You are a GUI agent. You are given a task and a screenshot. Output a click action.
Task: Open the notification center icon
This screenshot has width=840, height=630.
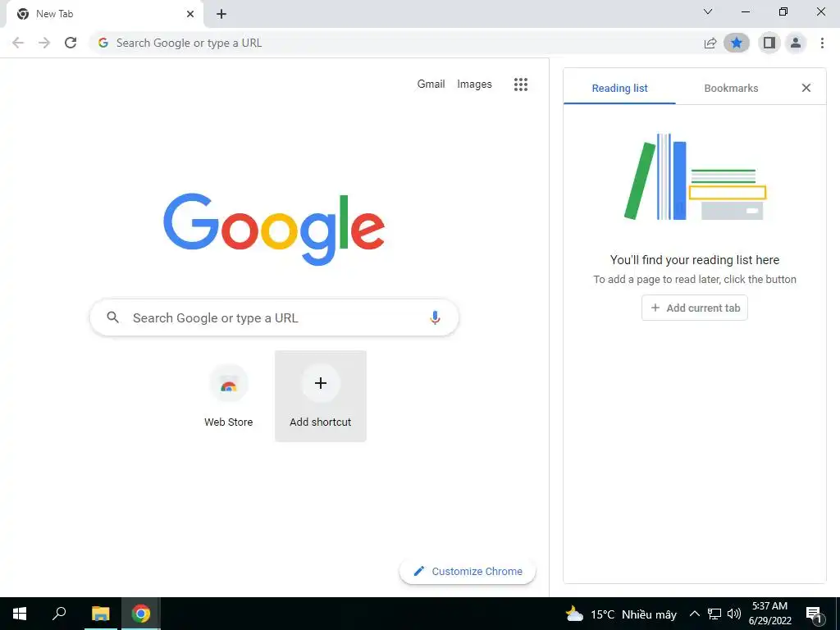pyautogui.click(x=815, y=614)
